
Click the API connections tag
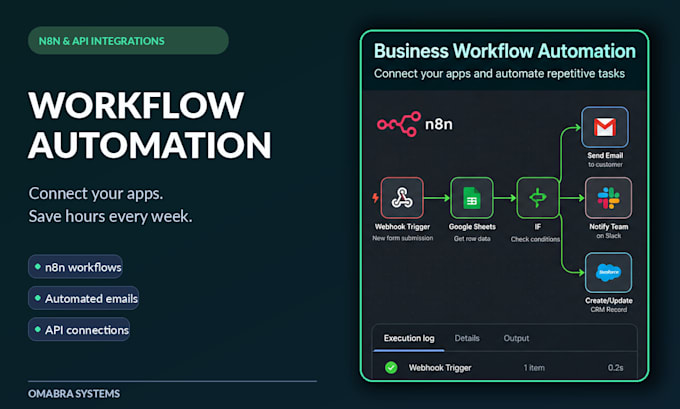79,330
